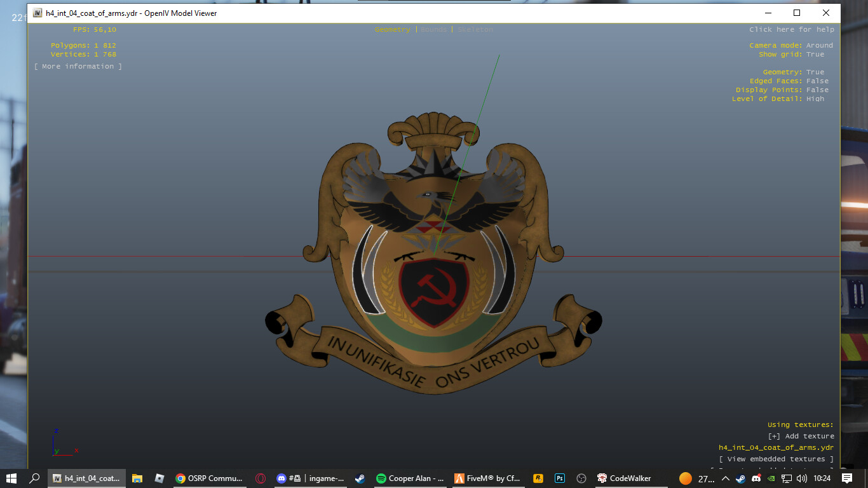Switch to the Skeleton view tab
The image size is (868, 488).
pos(475,29)
